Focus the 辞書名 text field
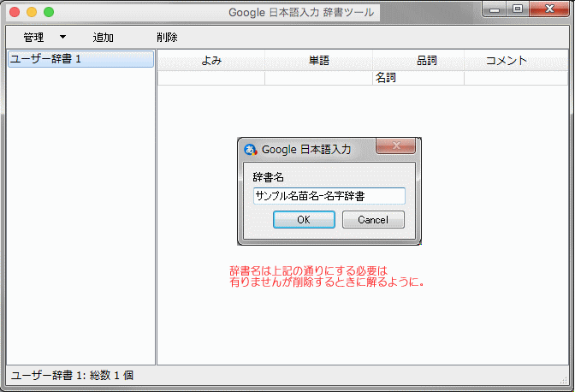Screen dimensions: 575x392 click(x=329, y=196)
